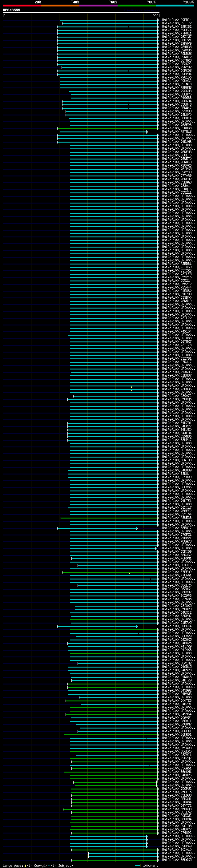Open hit UniRef100_A9UZQ7

click(176, 758)
